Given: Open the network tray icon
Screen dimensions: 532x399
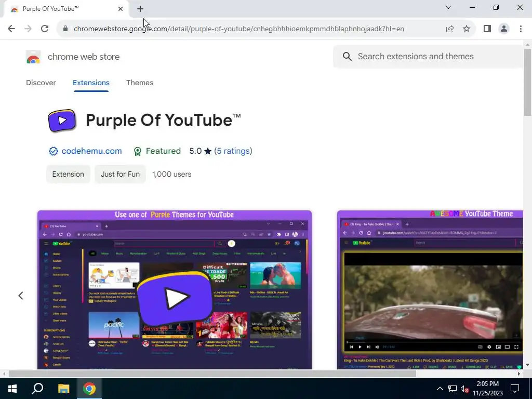Looking at the screenshot, I should pos(453,389).
